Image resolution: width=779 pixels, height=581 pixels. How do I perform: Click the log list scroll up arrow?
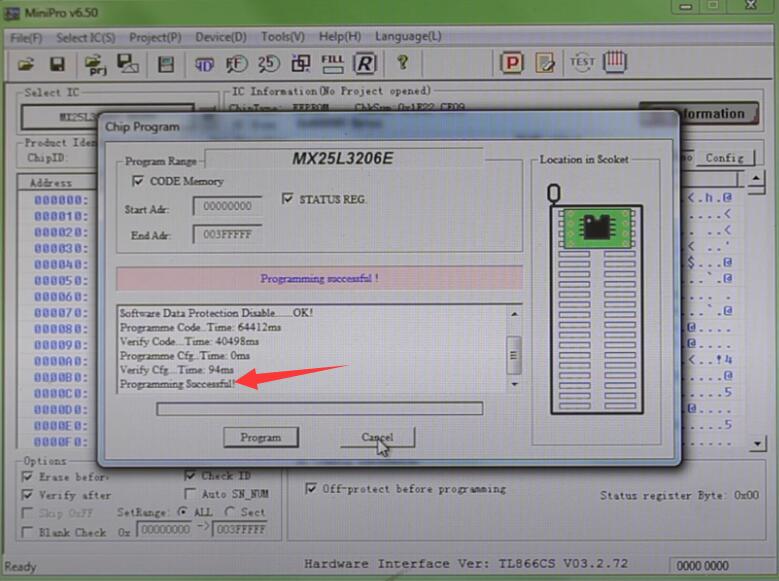coord(514,314)
